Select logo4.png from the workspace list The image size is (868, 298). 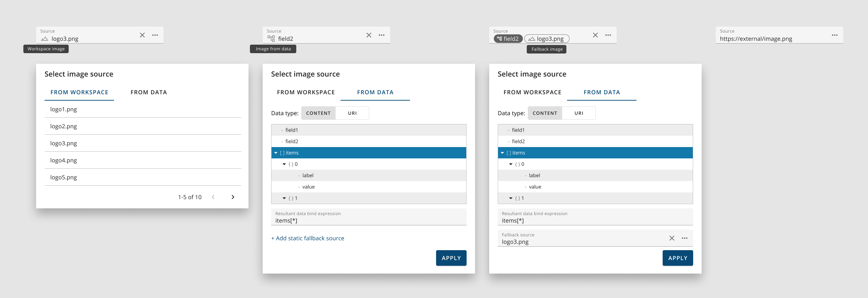64,160
